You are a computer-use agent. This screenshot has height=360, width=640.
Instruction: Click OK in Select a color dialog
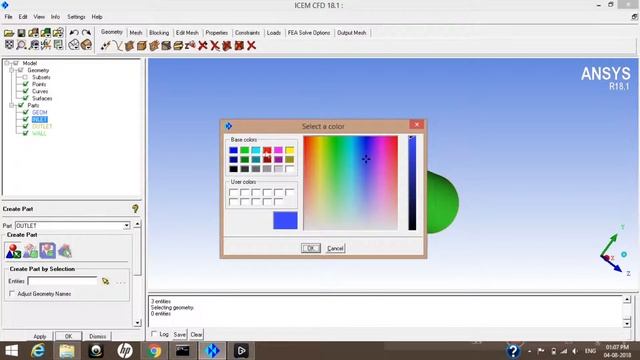[x=311, y=248]
